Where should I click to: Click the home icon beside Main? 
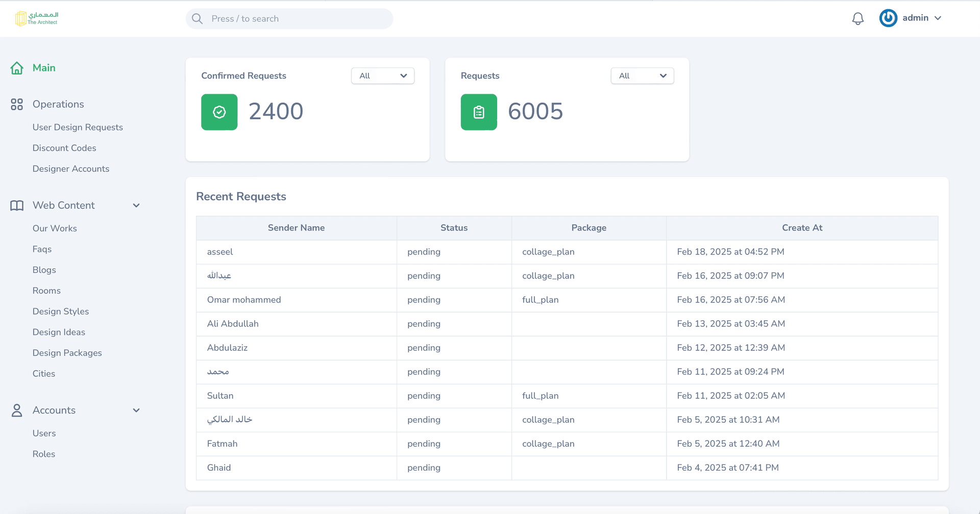(17, 67)
